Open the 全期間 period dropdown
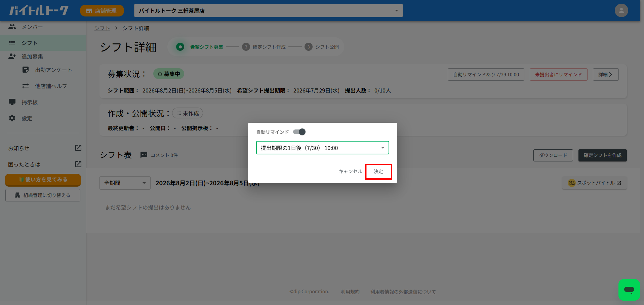The height and width of the screenshot is (305, 644). 125,183
